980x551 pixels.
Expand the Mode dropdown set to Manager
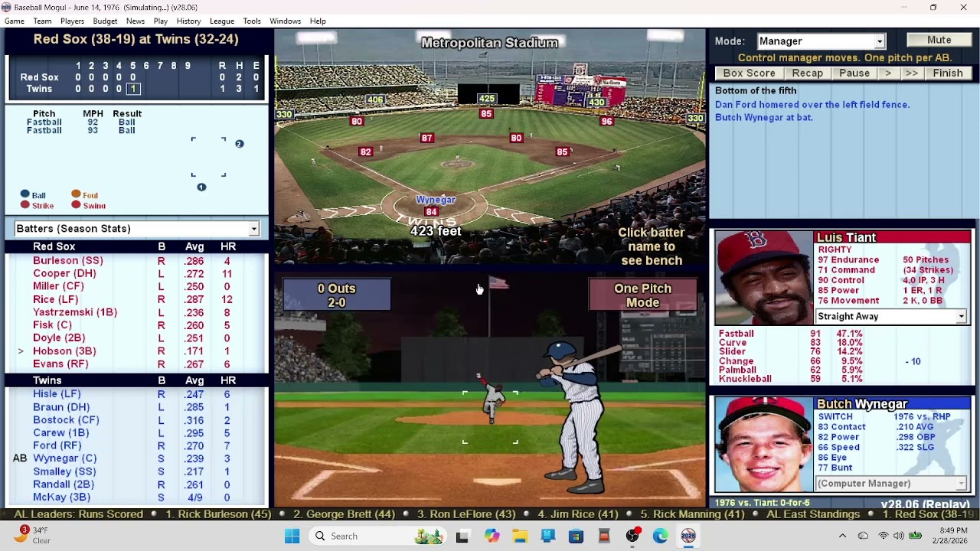coord(821,41)
